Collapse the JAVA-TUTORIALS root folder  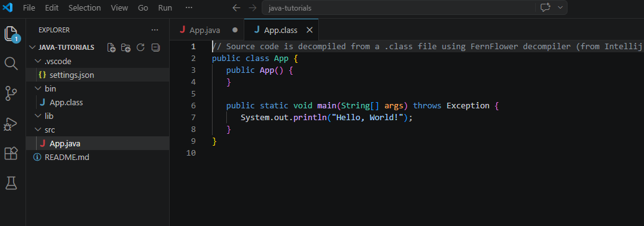click(x=32, y=47)
